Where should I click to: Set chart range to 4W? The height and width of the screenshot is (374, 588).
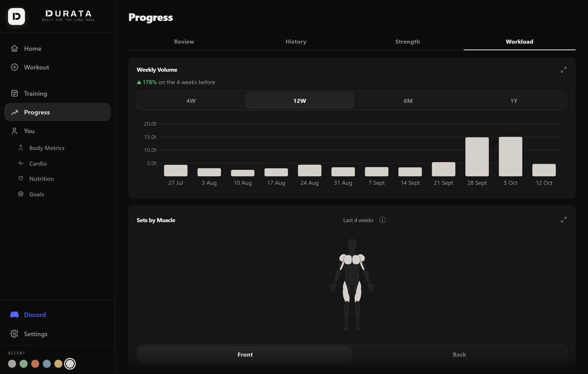[x=191, y=101]
